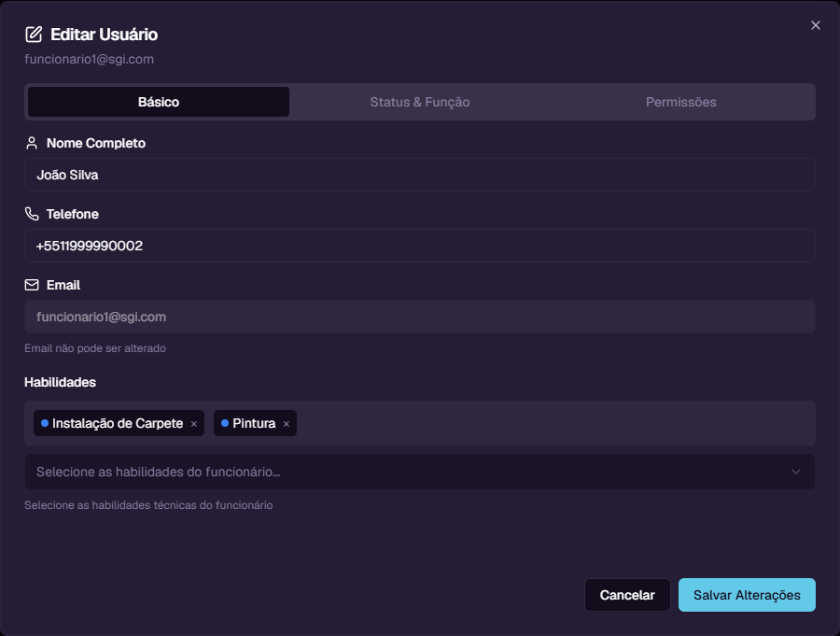Image resolution: width=840 pixels, height=636 pixels.
Task: Remove the Instalação de Carpete skill tag
Action: click(x=194, y=424)
